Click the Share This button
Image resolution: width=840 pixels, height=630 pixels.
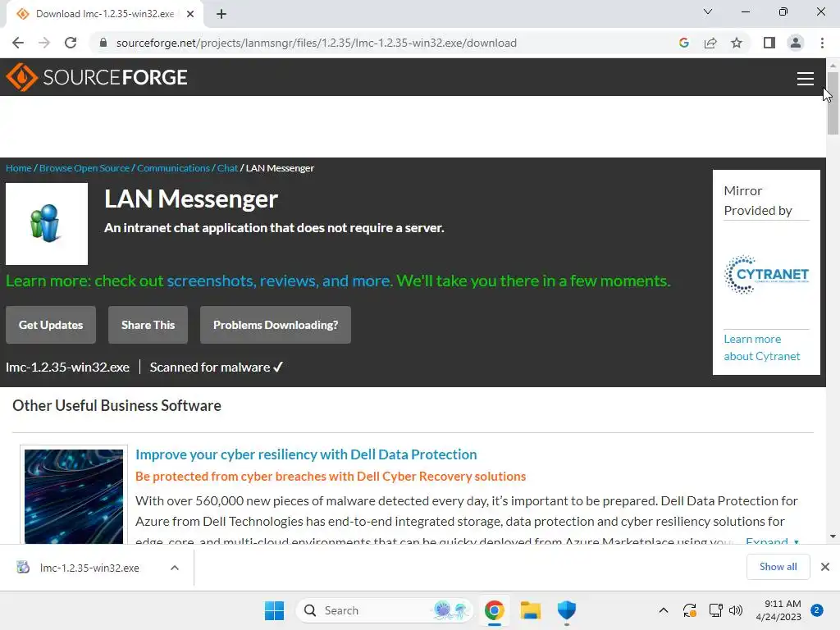[148, 325]
